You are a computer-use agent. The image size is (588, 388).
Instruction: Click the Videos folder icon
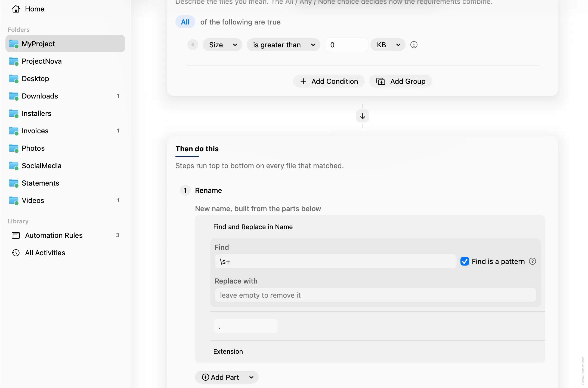(14, 201)
